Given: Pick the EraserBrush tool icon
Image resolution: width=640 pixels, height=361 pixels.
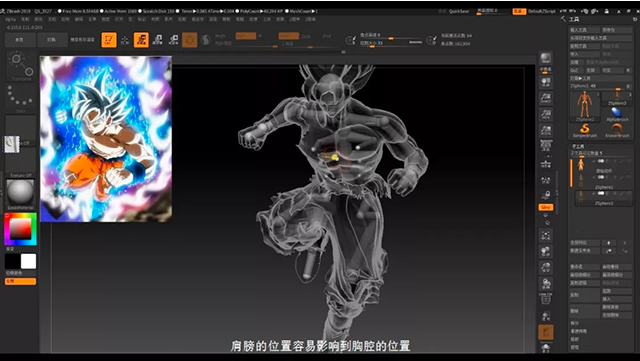Looking at the screenshot, I should click(617, 131).
